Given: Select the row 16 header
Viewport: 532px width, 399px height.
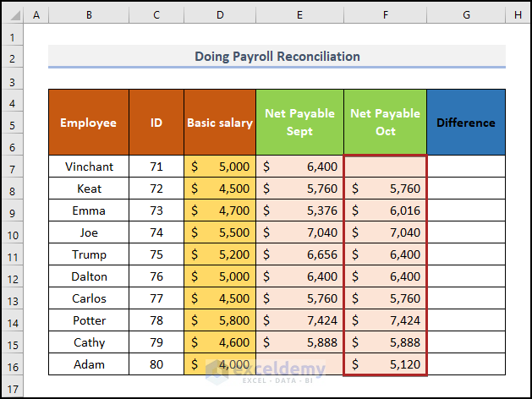Looking at the screenshot, I should 12,364.
